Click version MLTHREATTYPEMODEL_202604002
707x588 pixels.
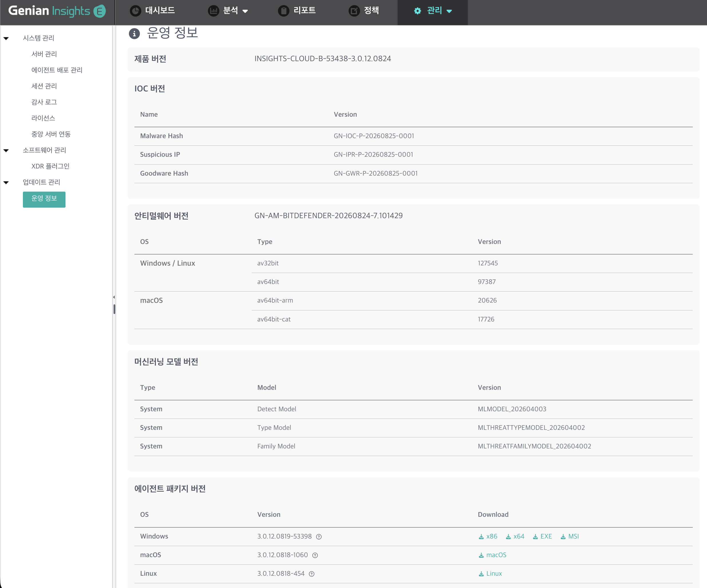click(x=531, y=428)
